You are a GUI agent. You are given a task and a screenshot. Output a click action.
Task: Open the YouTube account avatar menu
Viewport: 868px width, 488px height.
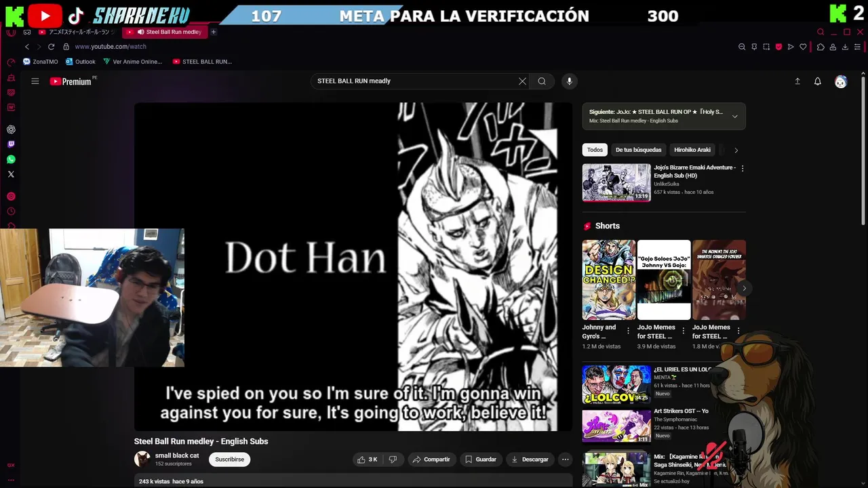[x=841, y=81]
